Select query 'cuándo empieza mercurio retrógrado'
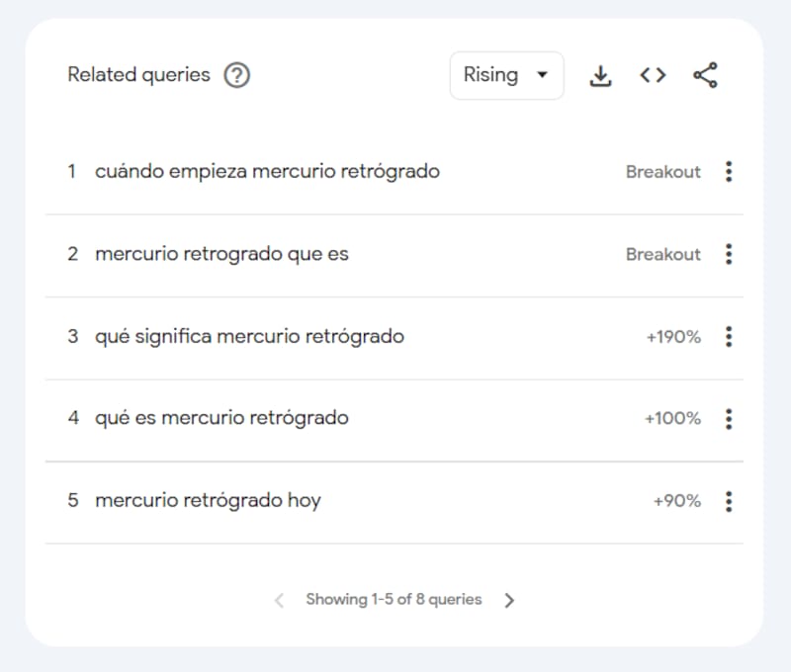Image resolution: width=791 pixels, height=672 pixels. coord(267,172)
